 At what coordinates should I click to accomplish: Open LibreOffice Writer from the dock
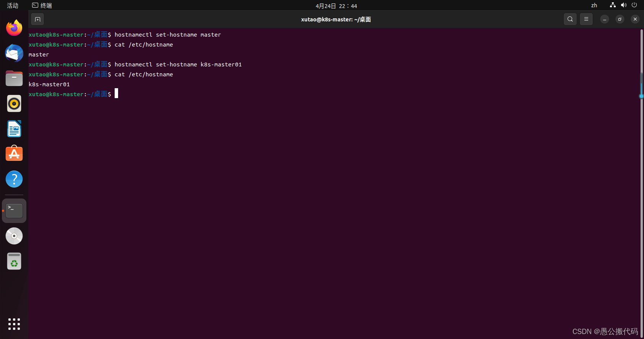click(14, 129)
